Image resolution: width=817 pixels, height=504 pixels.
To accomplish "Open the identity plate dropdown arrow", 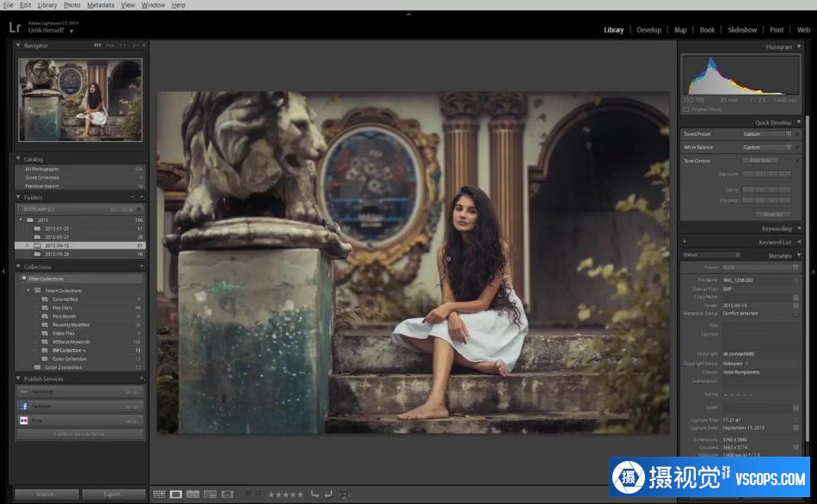I will pyautogui.click(x=71, y=31).
